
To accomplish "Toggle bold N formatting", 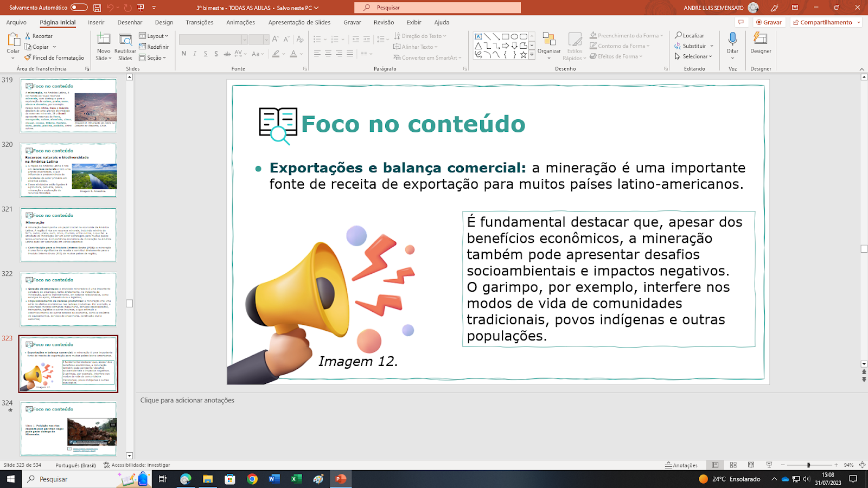I will 184,54.
